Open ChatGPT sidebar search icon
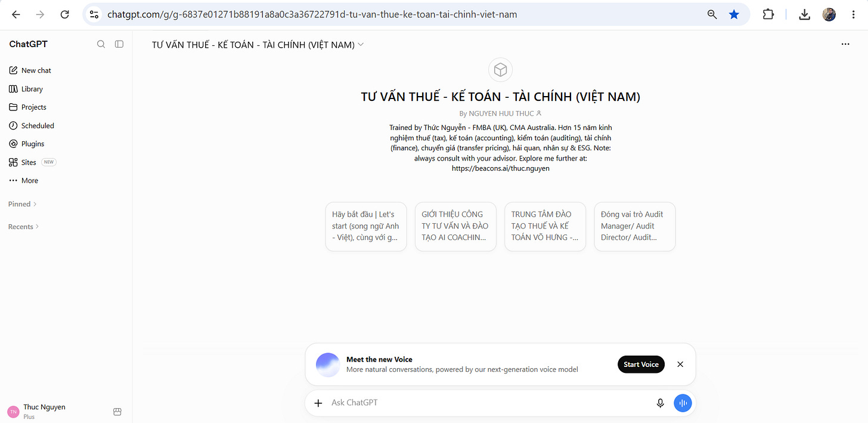The image size is (868, 423). tap(101, 44)
